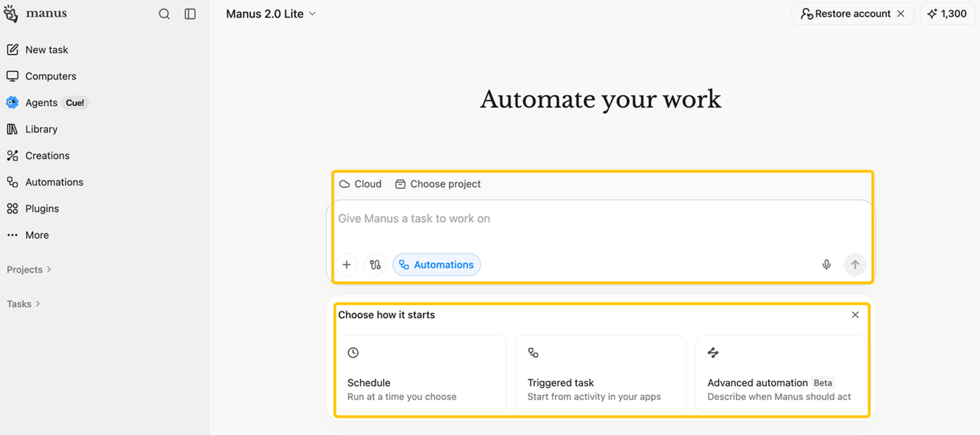Dismiss the Restore account prompt

[x=900, y=13]
